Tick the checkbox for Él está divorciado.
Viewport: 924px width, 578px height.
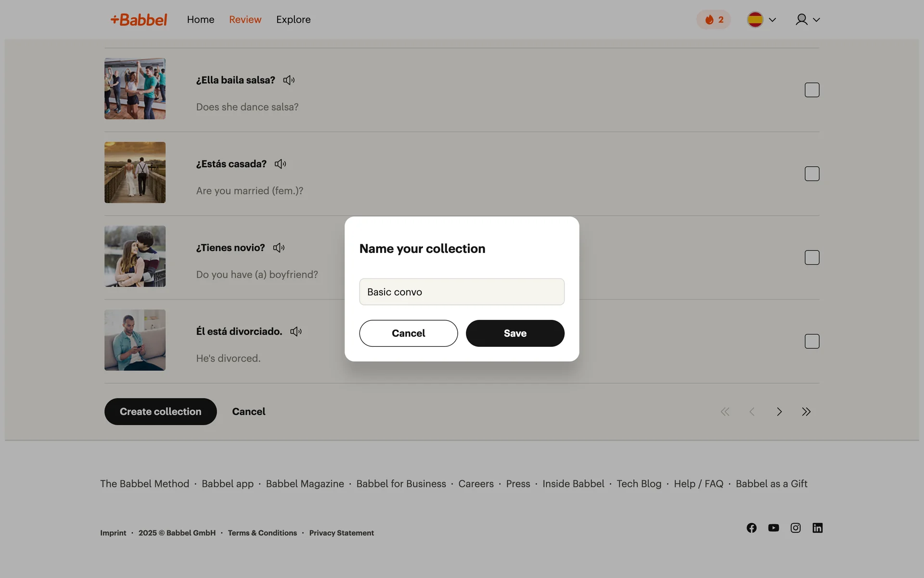[x=811, y=342]
